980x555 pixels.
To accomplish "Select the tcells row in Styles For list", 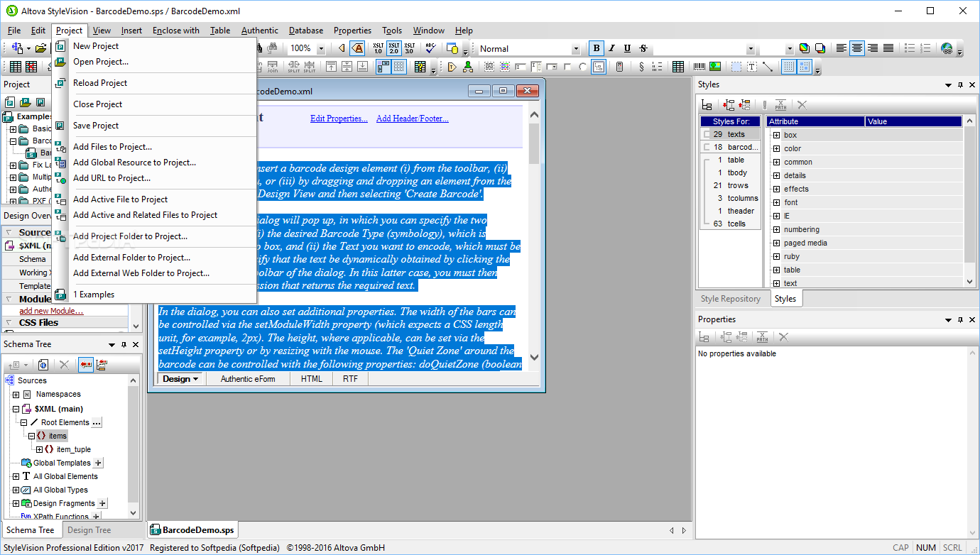I will 730,224.
